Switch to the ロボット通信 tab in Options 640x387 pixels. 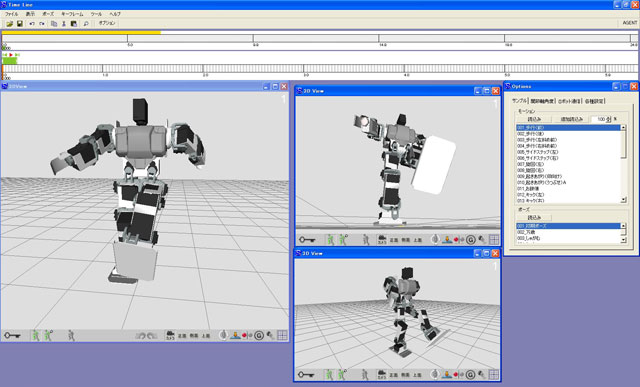(569, 101)
